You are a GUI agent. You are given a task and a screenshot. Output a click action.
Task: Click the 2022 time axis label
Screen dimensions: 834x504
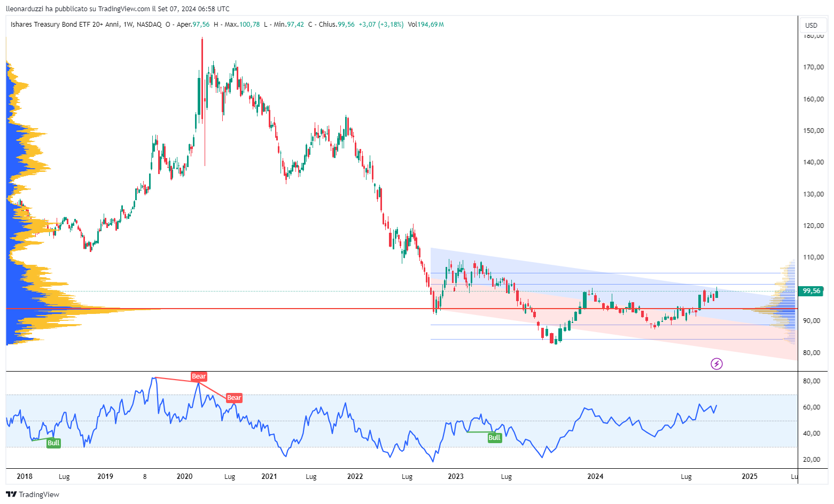pos(355,477)
